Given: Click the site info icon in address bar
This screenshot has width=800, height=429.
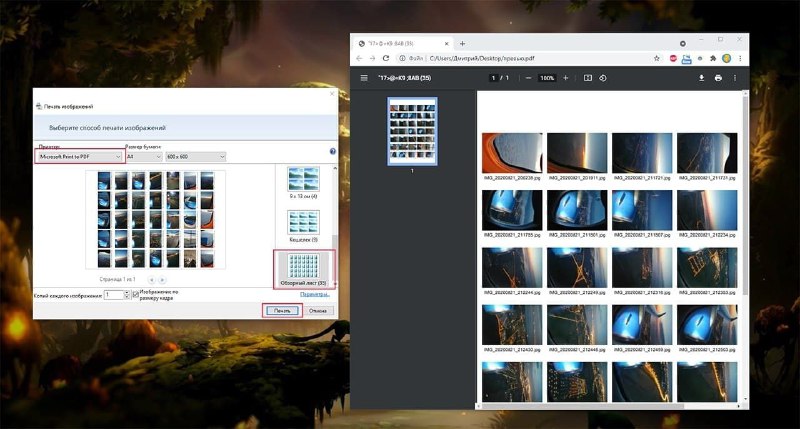Looking at the screenshot, I should point(402,58).
